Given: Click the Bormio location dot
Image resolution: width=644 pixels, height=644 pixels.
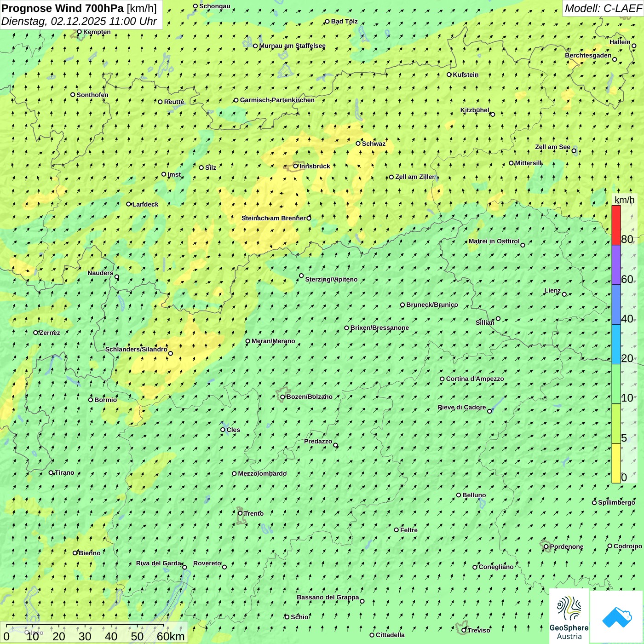Looking at the screenshot, I should coord(91,400).
